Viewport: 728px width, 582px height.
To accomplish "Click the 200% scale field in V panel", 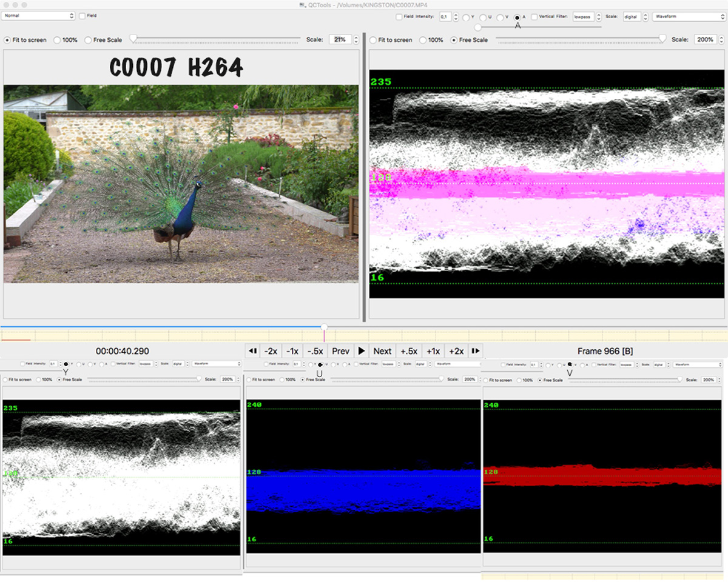I will 708,380.
